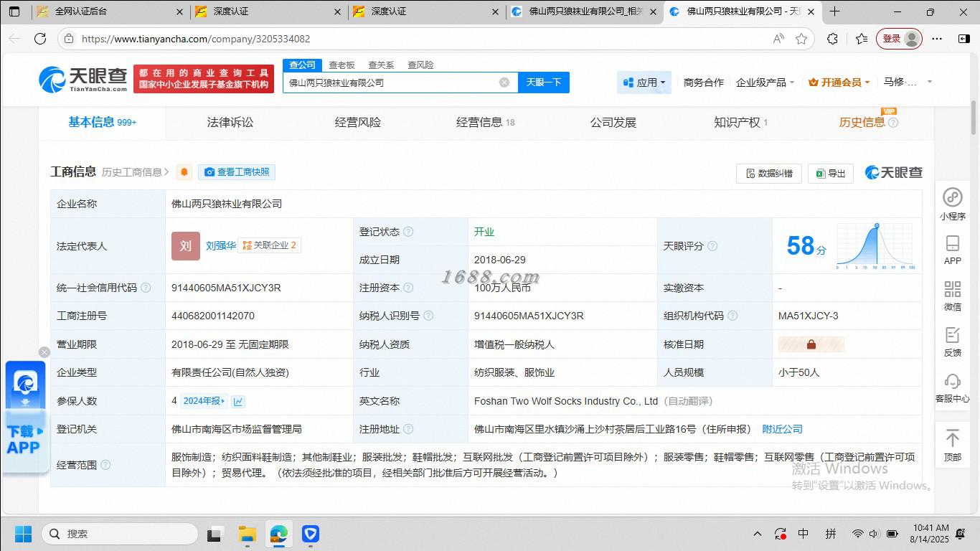Viewport: 980px width, 551px height.
Task: Open the 附近公司 link
Action: point(782,429)
